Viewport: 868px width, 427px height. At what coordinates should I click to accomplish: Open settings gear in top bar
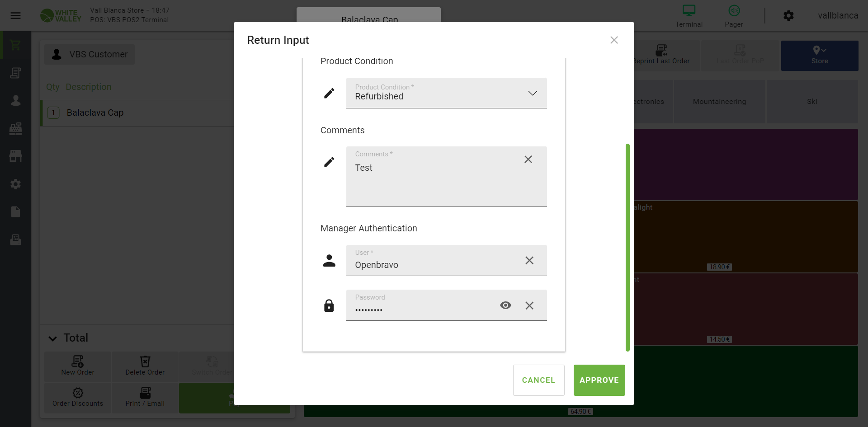coord(788,16)
